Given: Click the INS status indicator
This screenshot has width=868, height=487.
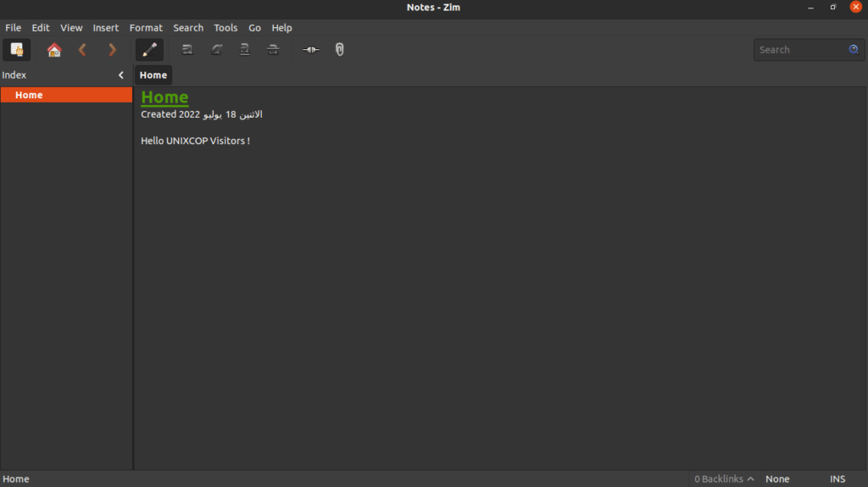Looking at the screenshot, I should click(x=837, y=479).
